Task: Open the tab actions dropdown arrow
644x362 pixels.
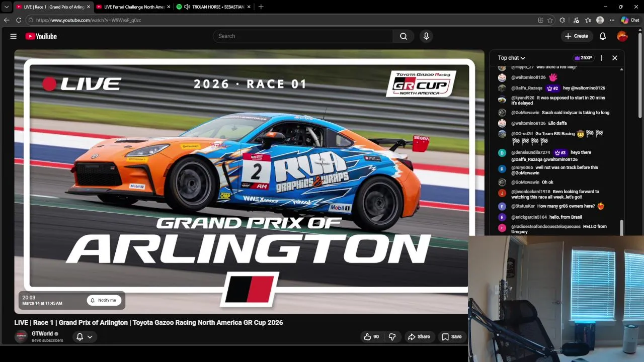Action: point(7,7)
